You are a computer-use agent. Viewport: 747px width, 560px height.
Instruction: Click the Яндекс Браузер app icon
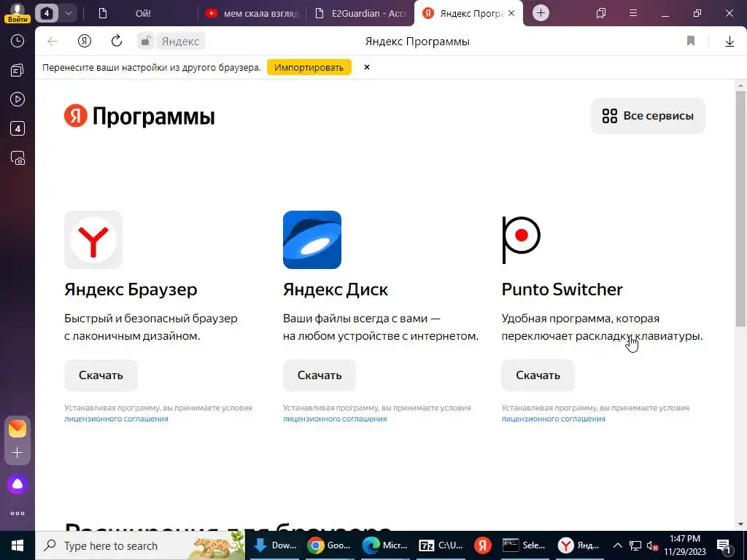tap(93, 239)
